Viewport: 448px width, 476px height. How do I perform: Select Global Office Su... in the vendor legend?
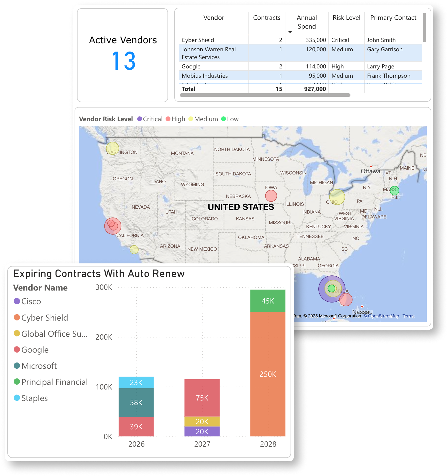pyautogui.click(x=51, y=334)
